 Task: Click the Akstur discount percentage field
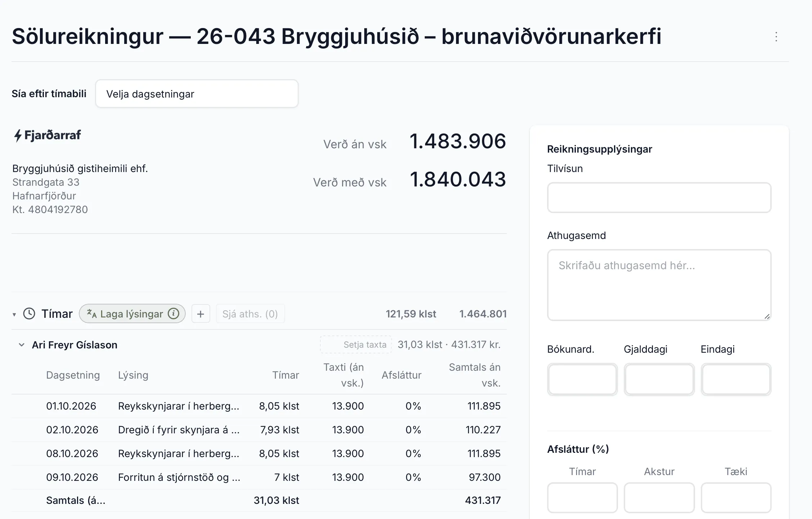(659, 498)
